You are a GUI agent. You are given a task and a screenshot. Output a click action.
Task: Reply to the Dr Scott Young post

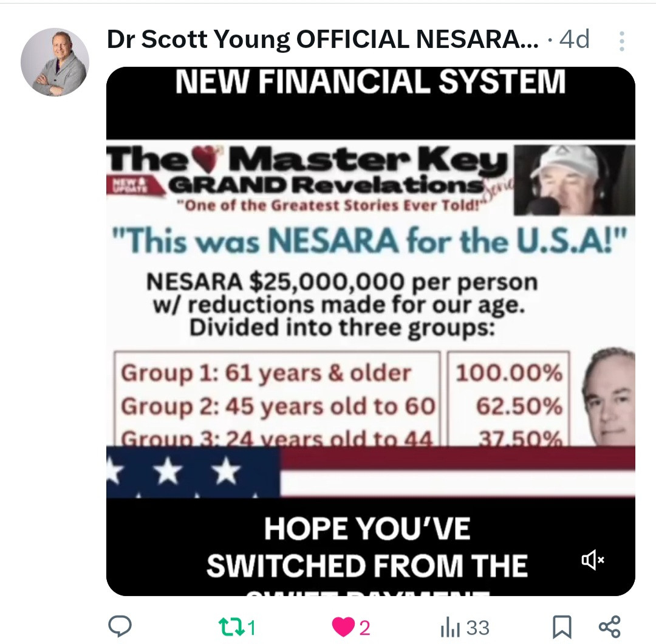(x=120, y=626)
